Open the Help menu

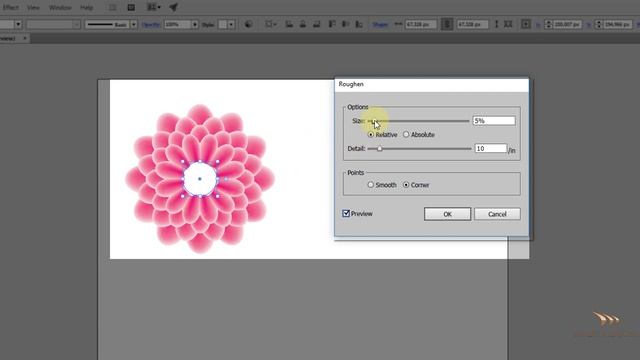(87, 7)
